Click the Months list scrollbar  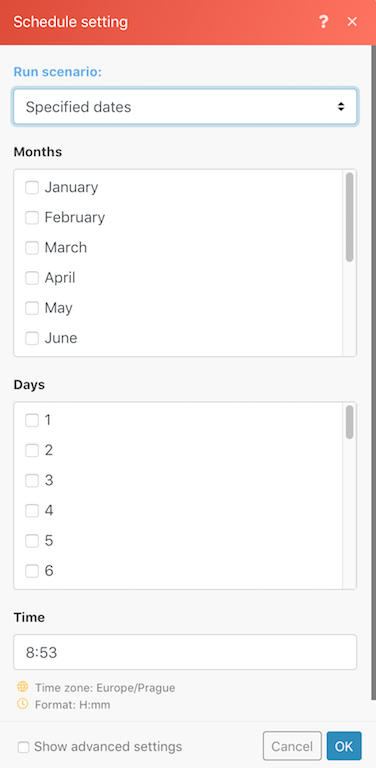350,217
